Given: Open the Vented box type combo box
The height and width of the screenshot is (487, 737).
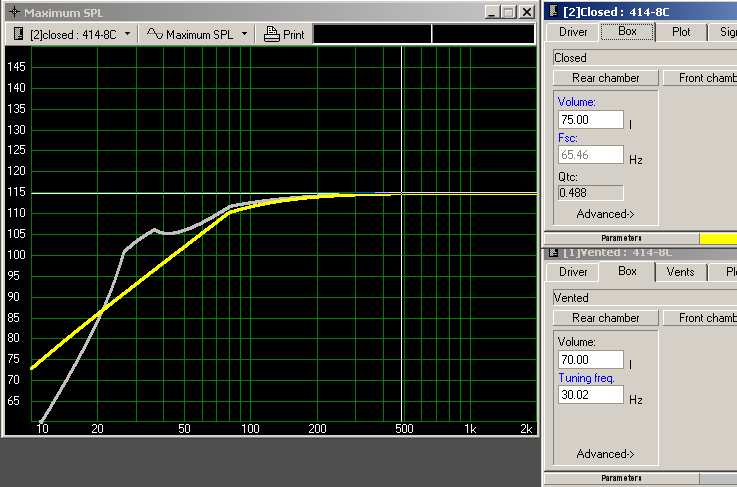Looking at the screenshot, I should (645, 298).
